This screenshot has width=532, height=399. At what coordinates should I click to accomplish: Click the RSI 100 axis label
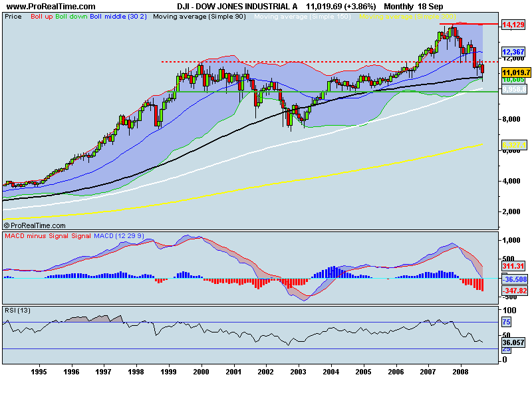tap(509, 311)
